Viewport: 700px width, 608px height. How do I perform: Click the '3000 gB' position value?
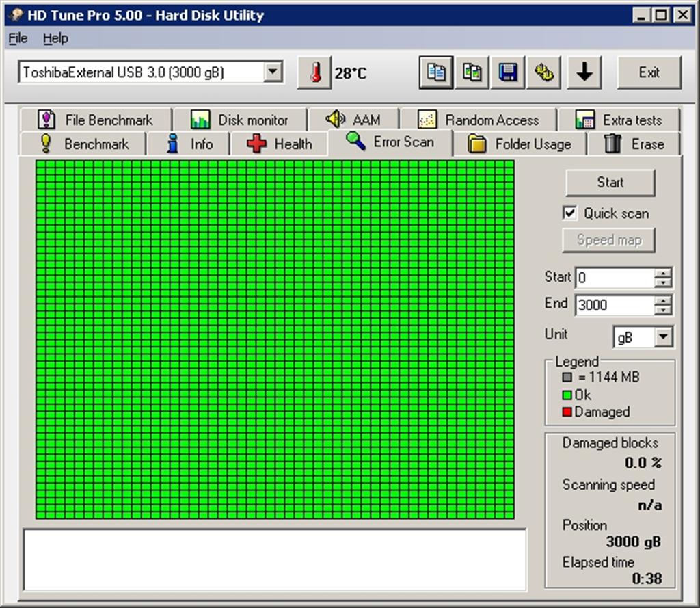point(633,542)
